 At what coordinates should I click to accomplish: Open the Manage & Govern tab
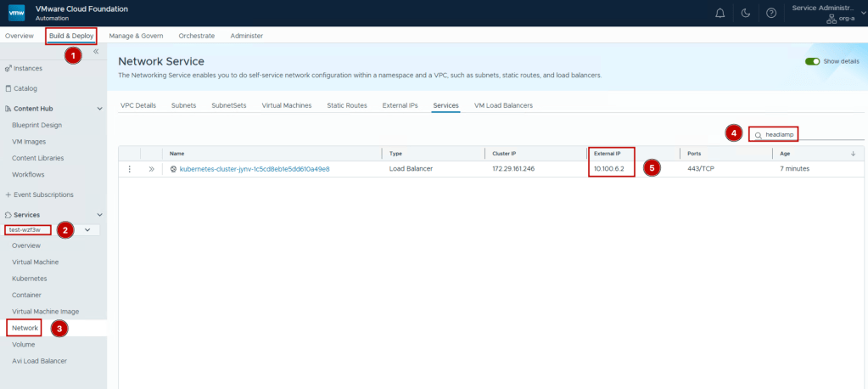[136, 36]
